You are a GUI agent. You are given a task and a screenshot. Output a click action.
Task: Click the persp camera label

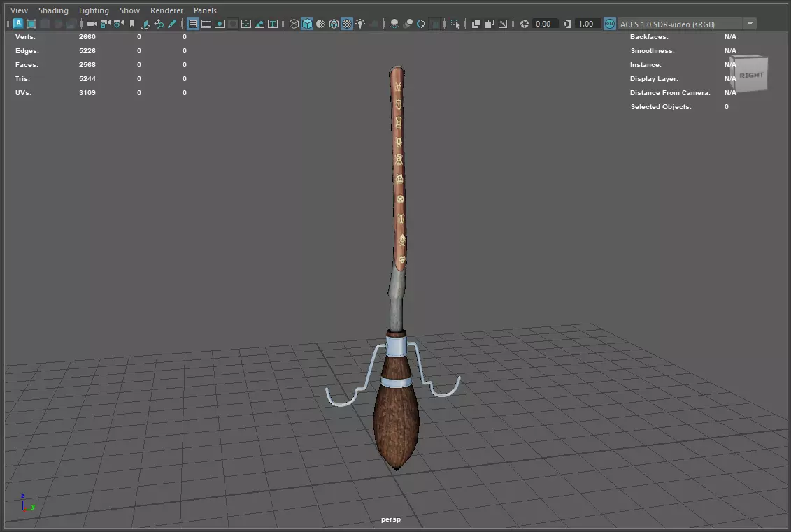point(390,519)
